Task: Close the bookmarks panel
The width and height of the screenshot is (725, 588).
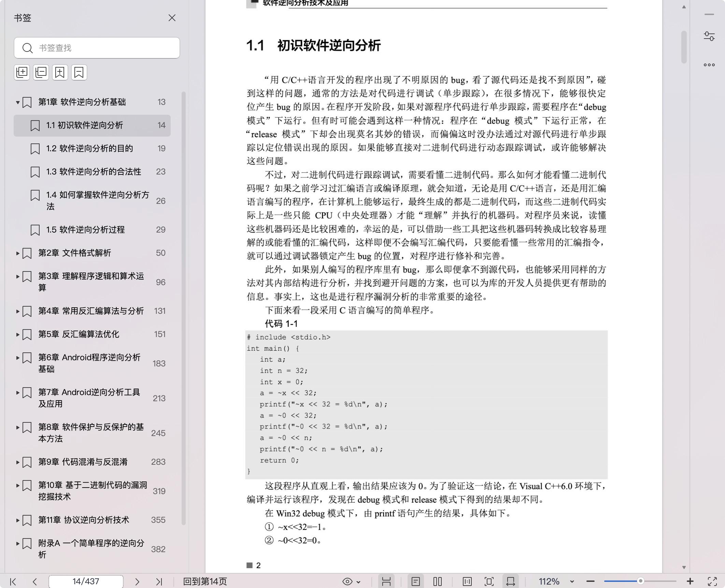Action: coord(172,18)
